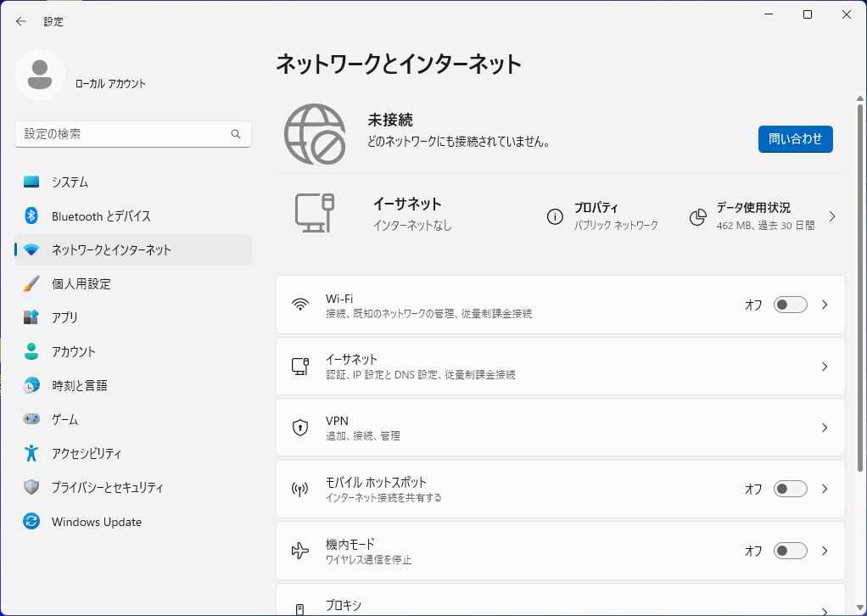Click the Wi-Fi signal icon in list
The height and width of the screenshot is (616, 867).
[x=300, y=305]
